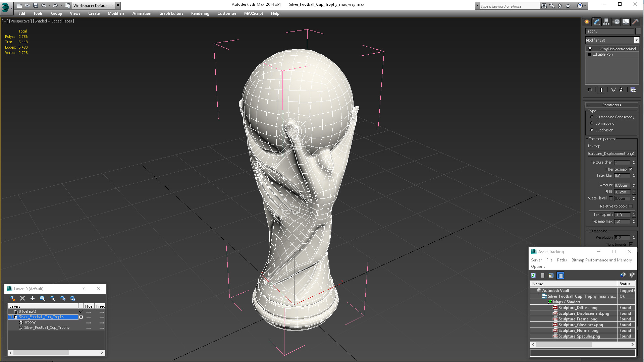The height and width of the screenshot is (362, 644).
Task: Open the Modifier List dropdown
Action: click(636, 40)
